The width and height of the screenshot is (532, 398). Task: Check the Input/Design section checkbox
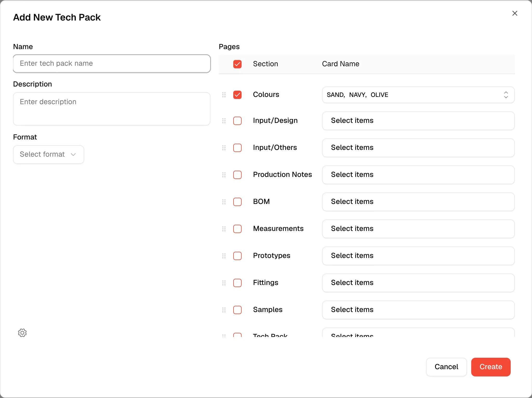click(237, 121)
